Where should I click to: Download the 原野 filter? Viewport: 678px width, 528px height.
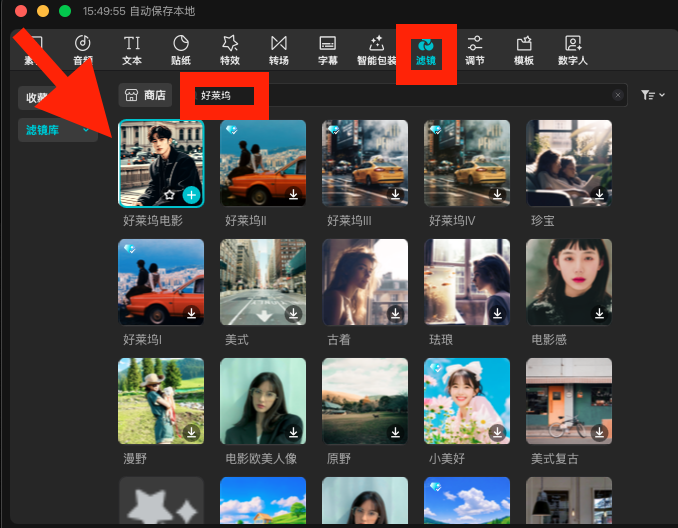click(396, 432)
